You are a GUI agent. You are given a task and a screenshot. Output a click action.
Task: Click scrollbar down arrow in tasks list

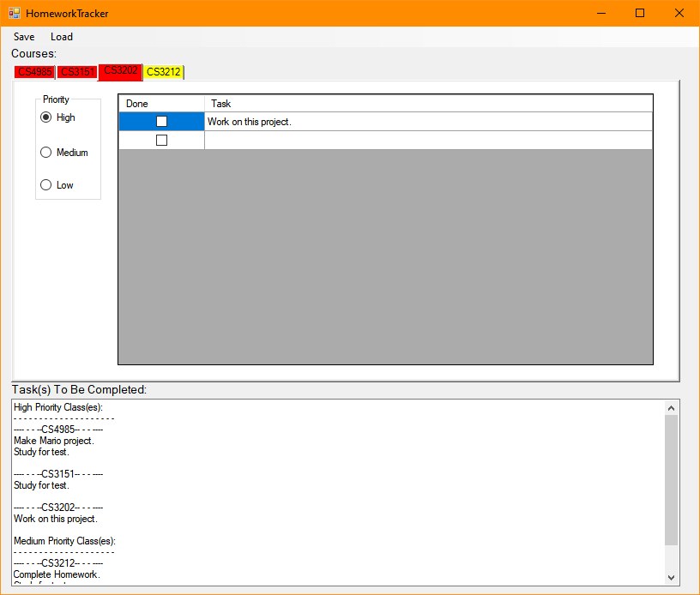pos(671,578)
